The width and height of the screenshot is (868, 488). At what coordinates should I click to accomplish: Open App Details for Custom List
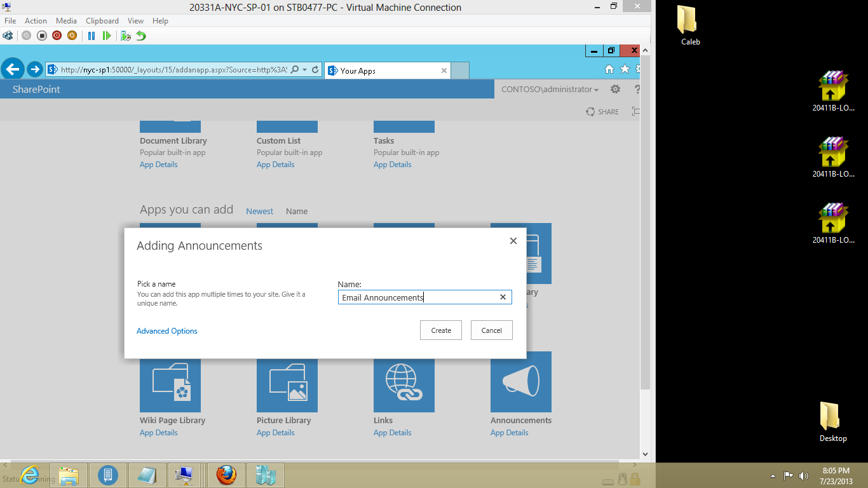[x=276, y=165]
